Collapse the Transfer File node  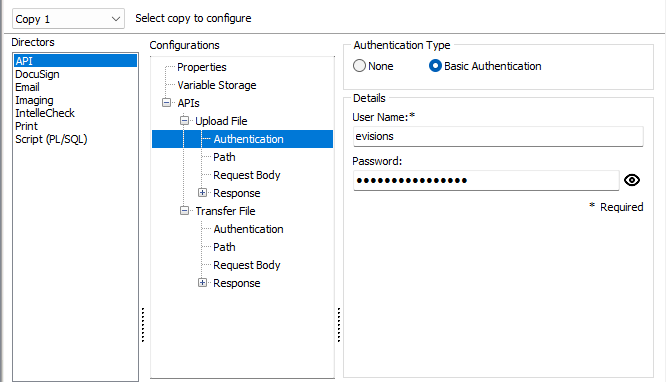(x=184, y=211)
